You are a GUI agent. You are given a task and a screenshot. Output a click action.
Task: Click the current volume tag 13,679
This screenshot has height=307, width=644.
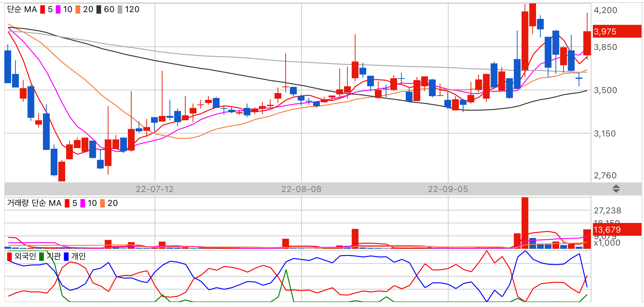pos(617,229)
